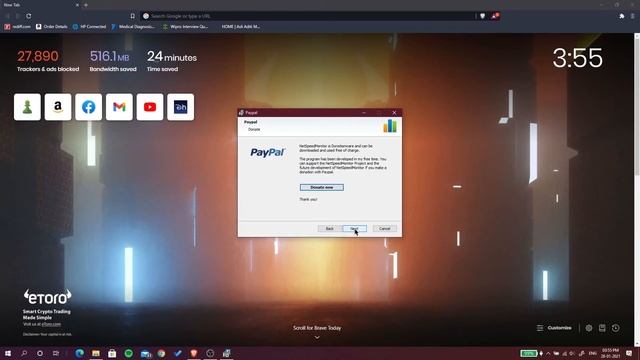Open Windows taskbar search
This screenshot has width=640, height=360.
click(24, 353)
